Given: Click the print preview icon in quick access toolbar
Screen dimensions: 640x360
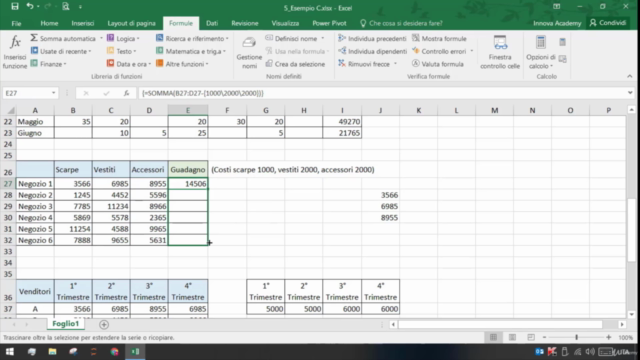Looking at the screenshot, I should 65,7.
